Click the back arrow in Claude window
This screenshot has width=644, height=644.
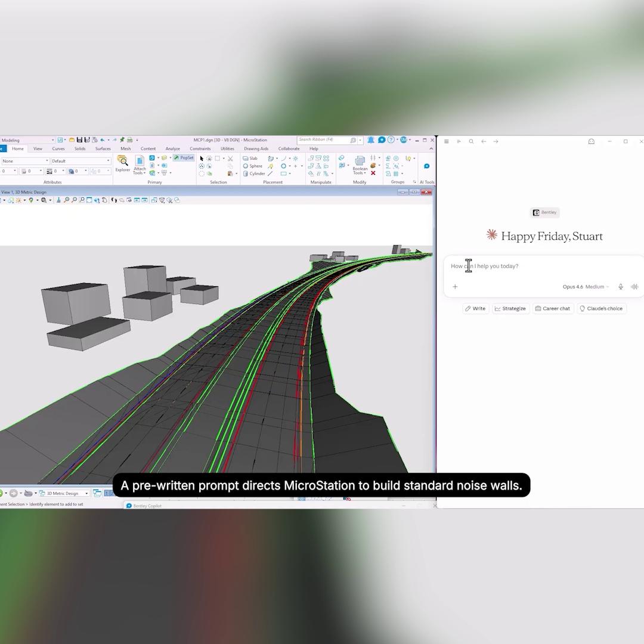484,141
